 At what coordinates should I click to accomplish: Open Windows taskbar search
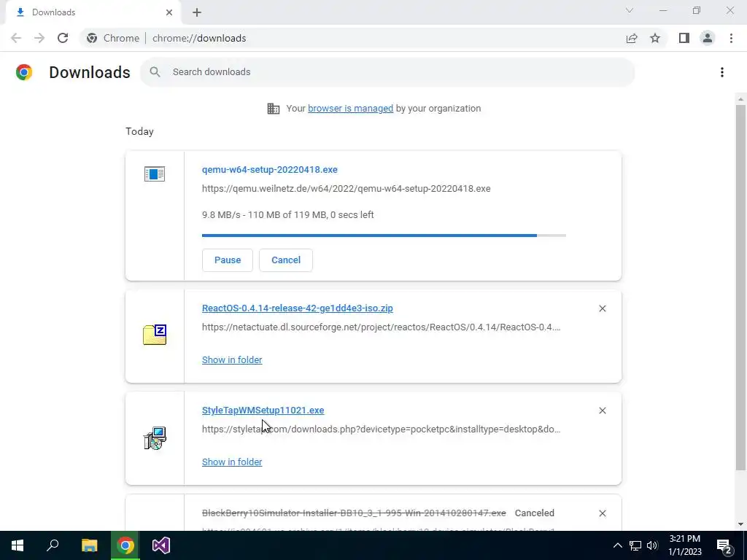coord(53,545)
